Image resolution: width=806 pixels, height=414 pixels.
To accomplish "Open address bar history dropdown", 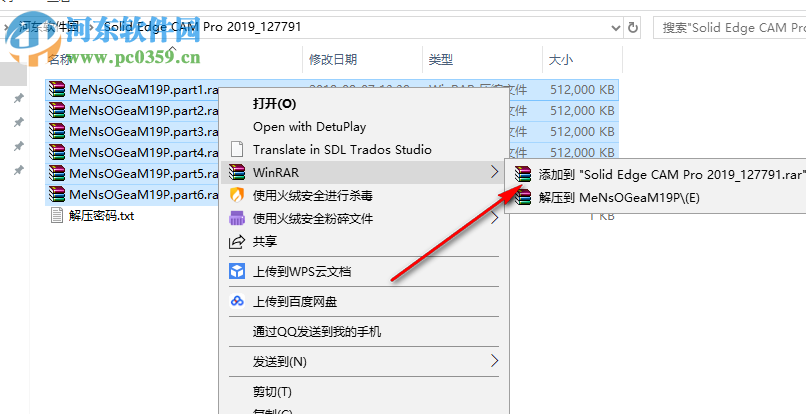I will pos(616,28).
